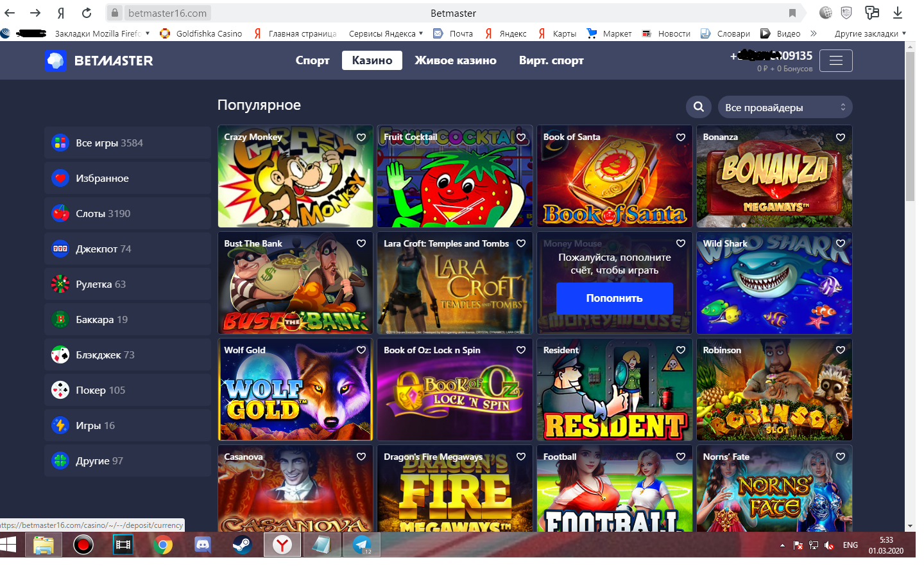
Task: Add Book of Santa to favorites
Action: tap(681, 137)
